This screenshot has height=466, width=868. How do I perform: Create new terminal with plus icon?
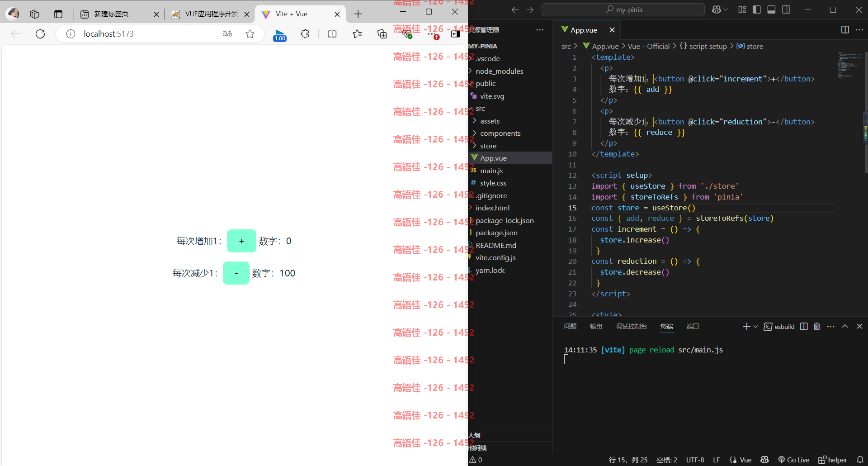(746, 326)
